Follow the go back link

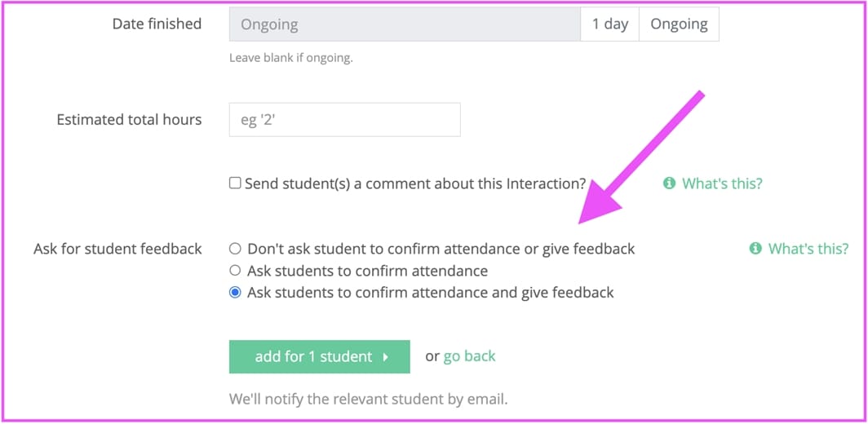[x=469, y=356]
